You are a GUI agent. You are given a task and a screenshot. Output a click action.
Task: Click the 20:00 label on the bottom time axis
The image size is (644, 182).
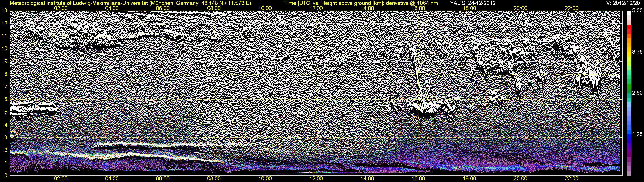[520, 179]
